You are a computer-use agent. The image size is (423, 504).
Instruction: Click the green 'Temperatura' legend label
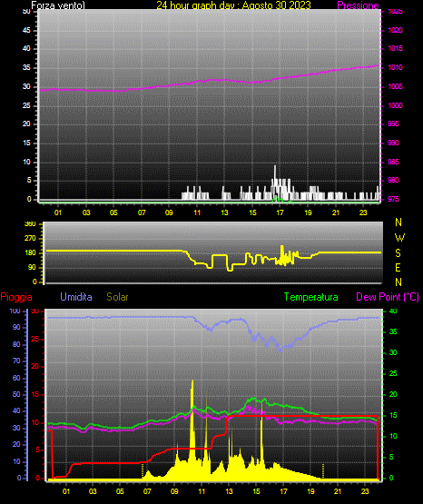click(311, 297)
